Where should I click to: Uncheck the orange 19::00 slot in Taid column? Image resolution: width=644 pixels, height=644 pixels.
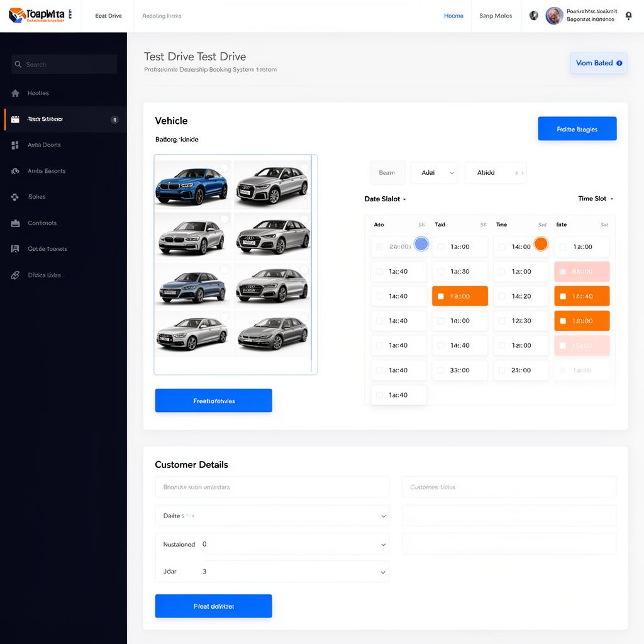tap(440, 297)
